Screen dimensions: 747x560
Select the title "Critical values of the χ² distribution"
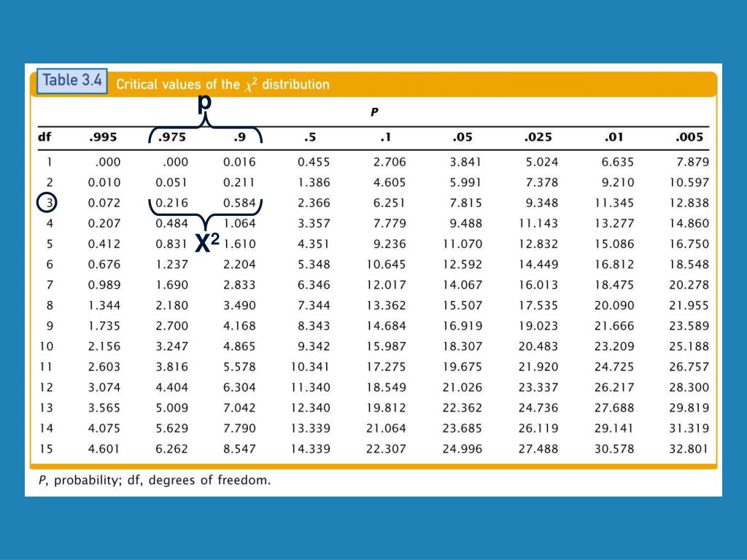coord(222,85)
